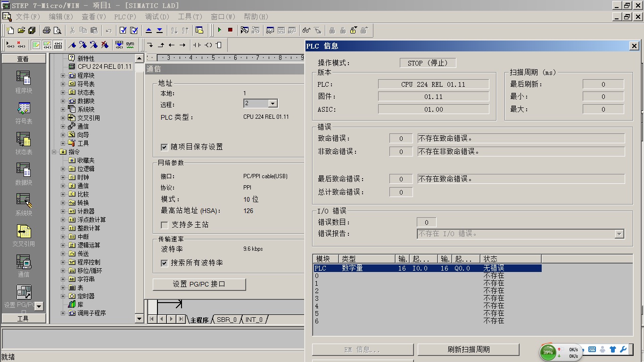Select the PLC 数字量 row in module table

[427, 268]
